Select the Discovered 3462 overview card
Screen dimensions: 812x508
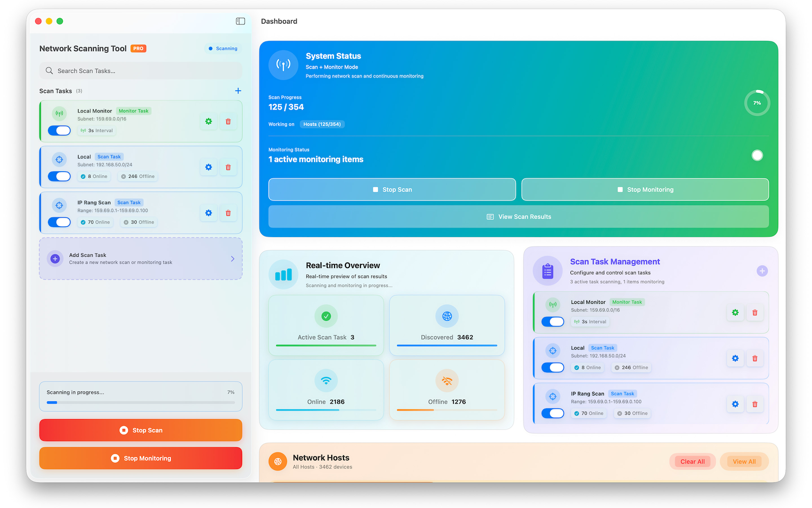click(x=446, y=325)
